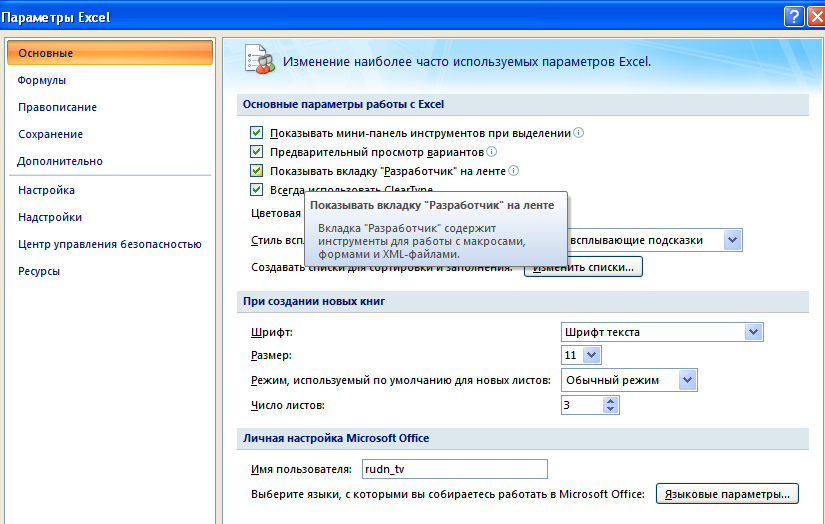Click the Изменить списки button
This screenshot has height=524, width=825.
[583, 267]
